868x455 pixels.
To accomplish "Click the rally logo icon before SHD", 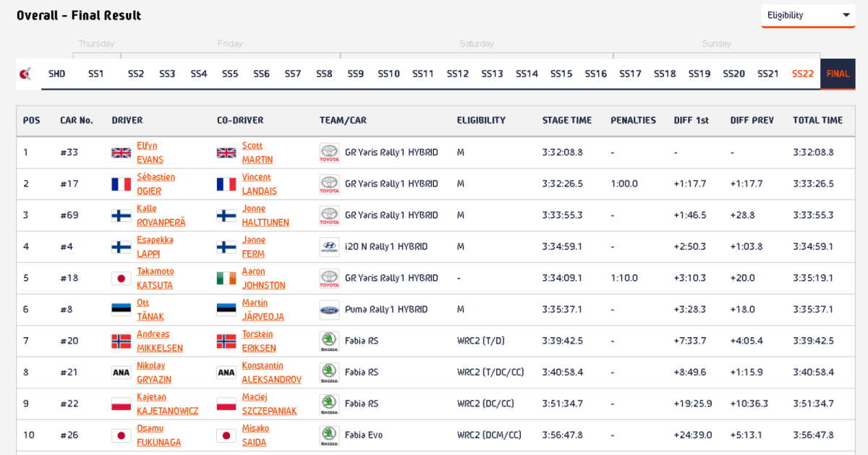I will pyautogui.click(x=26, y=74).
